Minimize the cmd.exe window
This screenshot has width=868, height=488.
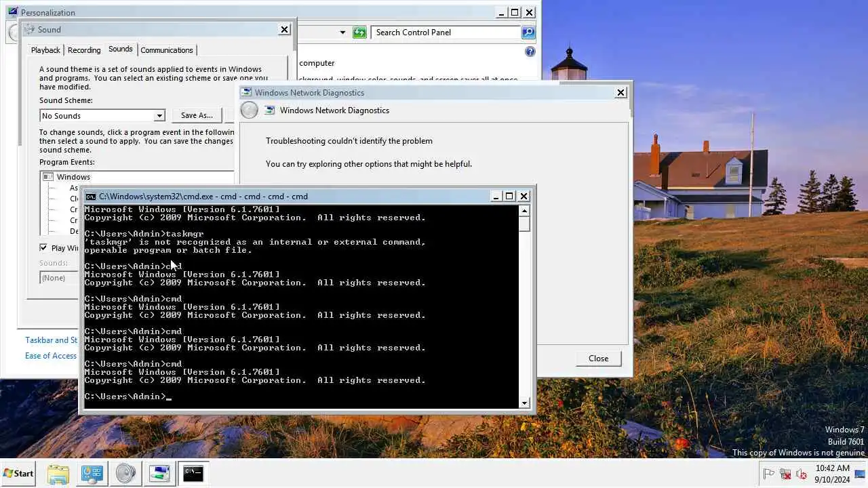[x=496, y=197]
